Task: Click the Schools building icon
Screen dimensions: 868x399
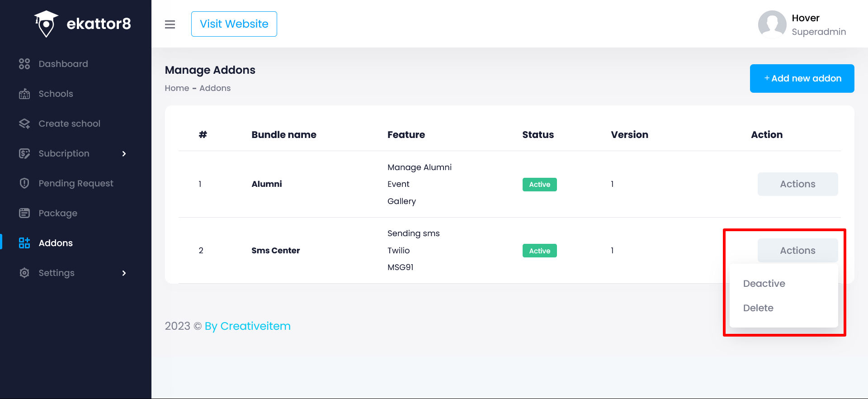Action: [24, 94]
